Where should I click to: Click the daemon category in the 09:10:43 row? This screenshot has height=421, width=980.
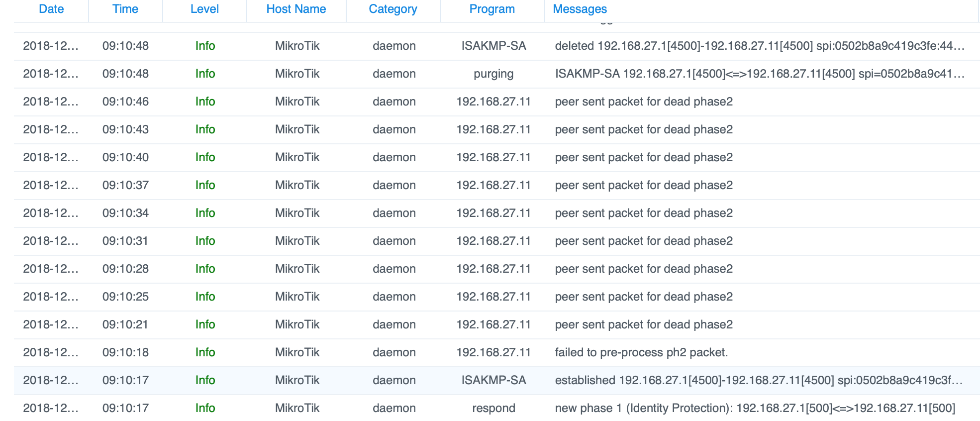394,129
